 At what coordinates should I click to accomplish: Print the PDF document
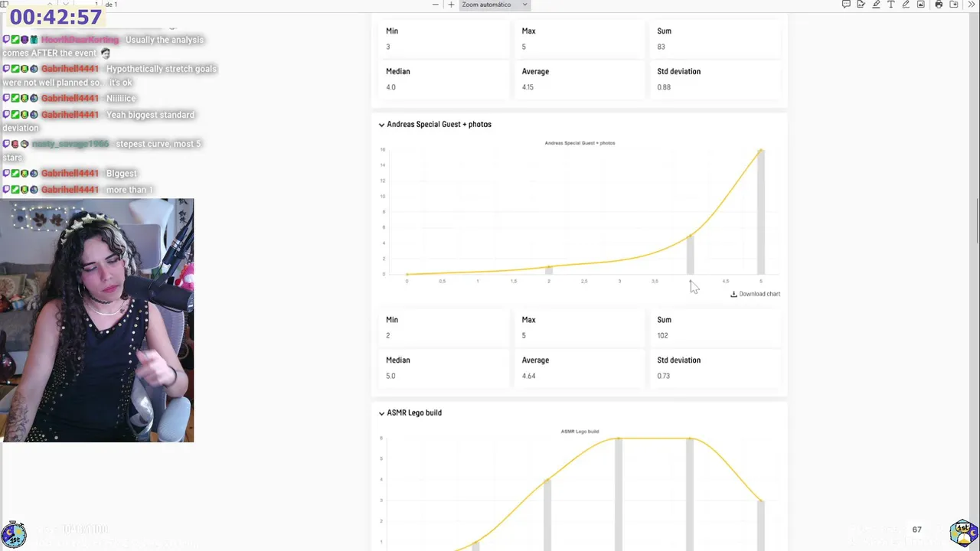(939, 5)
